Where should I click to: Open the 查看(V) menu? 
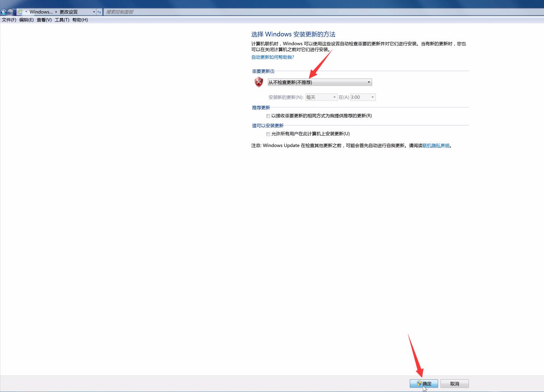pyautogui.click(x=44, y=20)
